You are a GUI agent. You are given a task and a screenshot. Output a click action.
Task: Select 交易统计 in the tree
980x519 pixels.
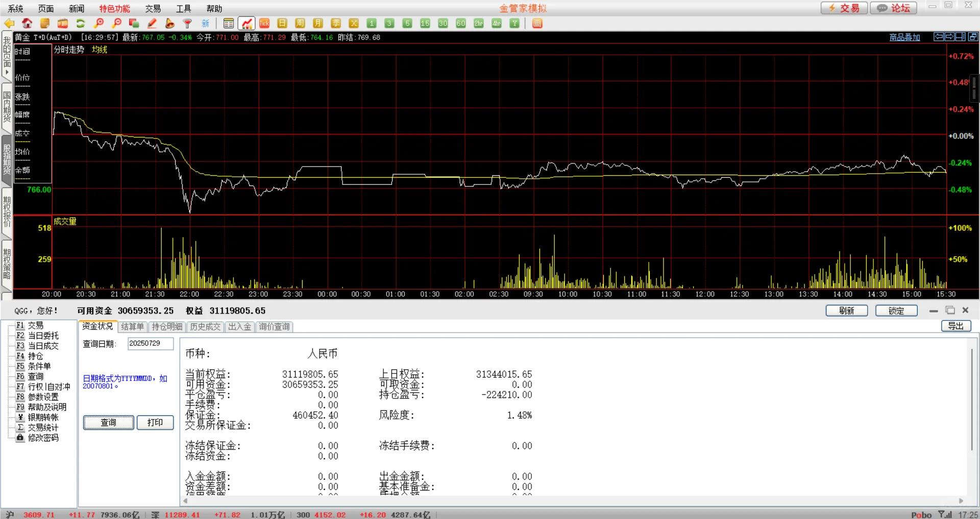tap(37, 428)
